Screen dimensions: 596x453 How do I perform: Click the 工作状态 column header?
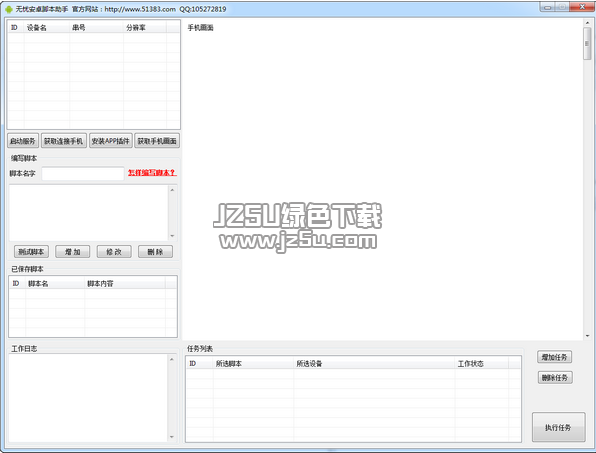[x=482, y=364]
